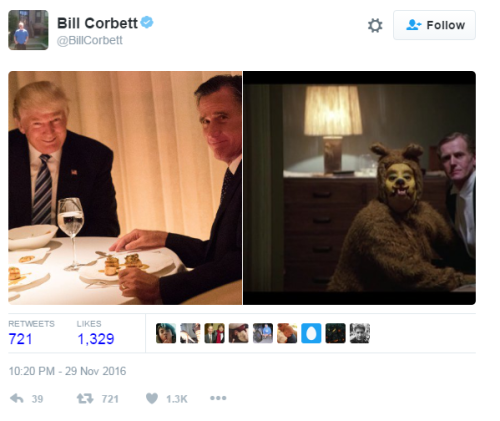Click the blue egg default avatar
500x421 pixels.
pyautogui.click(x=311, y=333)
